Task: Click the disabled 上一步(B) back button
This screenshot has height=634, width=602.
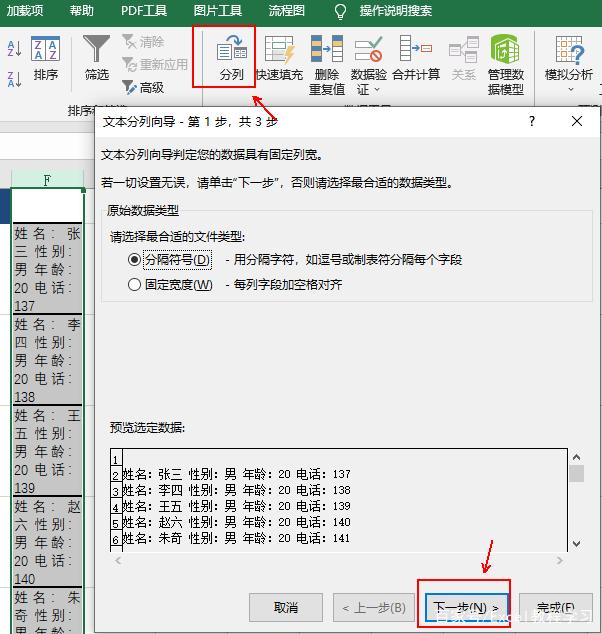Action: [374, 607]
